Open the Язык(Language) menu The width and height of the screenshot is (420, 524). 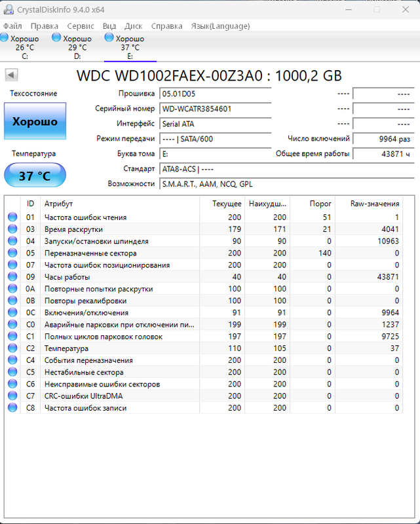220,26
